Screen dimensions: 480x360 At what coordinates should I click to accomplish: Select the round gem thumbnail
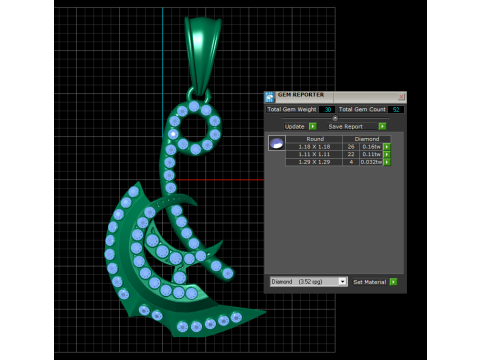277,143
